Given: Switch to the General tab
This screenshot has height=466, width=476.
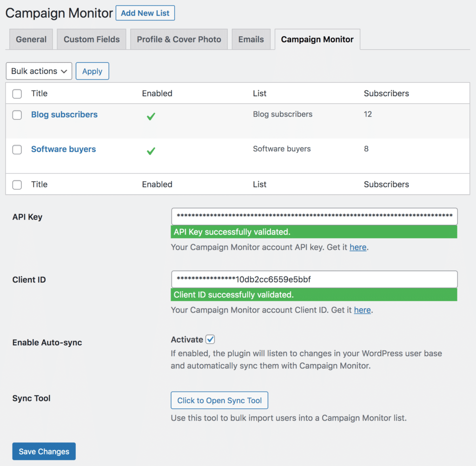Looking at the screenshot, I should [31, 39].
